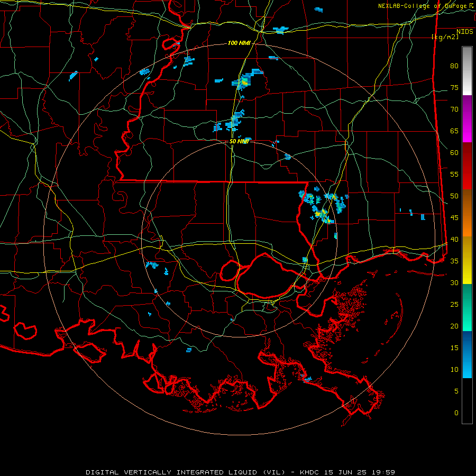Click the 60 value on the color scale
The height and width of the screenshot is (476, 476).
point(454,153)
